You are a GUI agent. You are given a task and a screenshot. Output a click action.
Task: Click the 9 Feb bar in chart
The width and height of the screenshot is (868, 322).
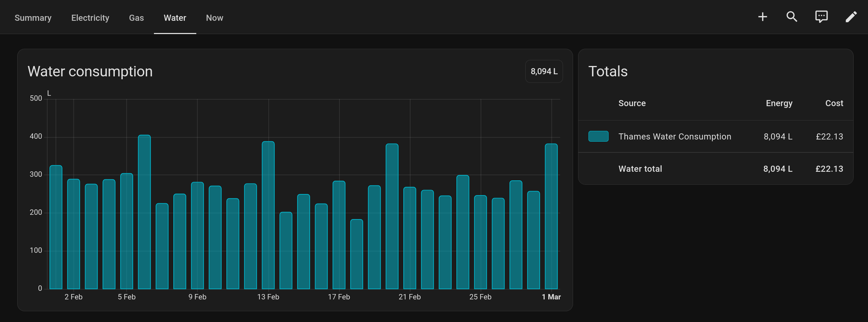point(197,236)
